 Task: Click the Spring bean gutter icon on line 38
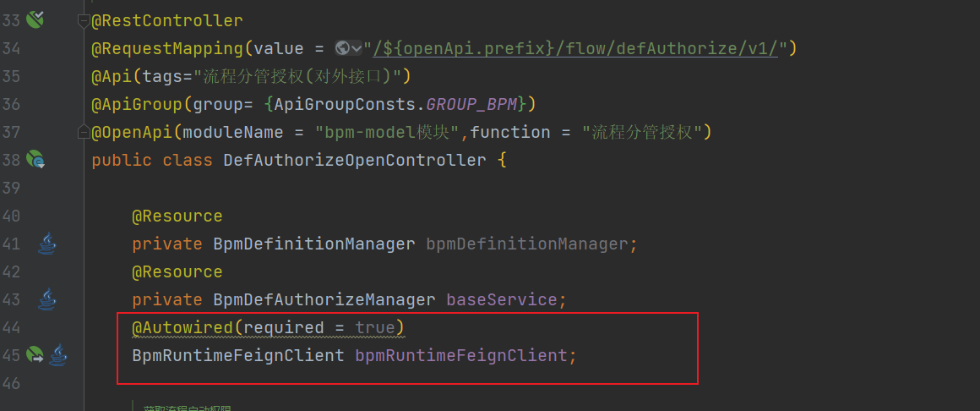pyautogui.click(x=35, y=159)
